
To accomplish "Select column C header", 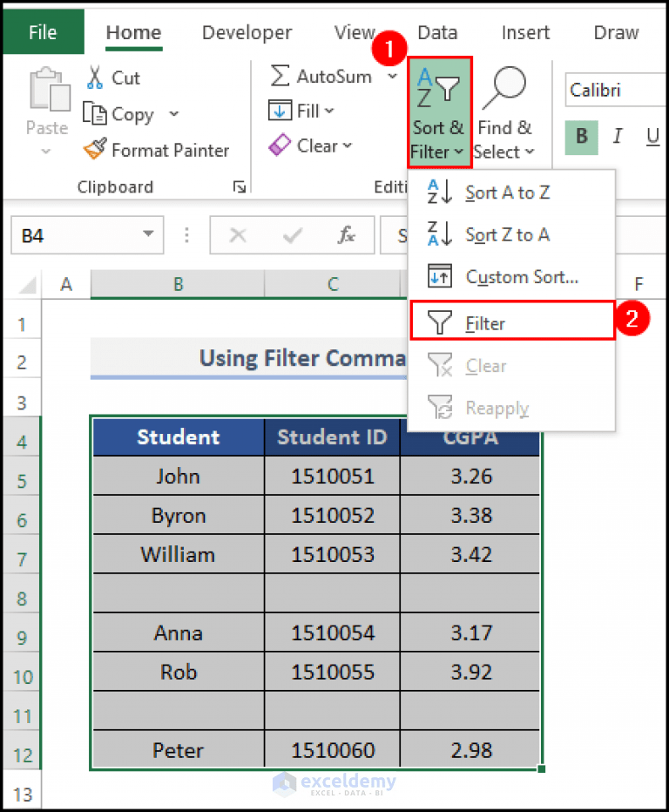I will pos(333,284).
